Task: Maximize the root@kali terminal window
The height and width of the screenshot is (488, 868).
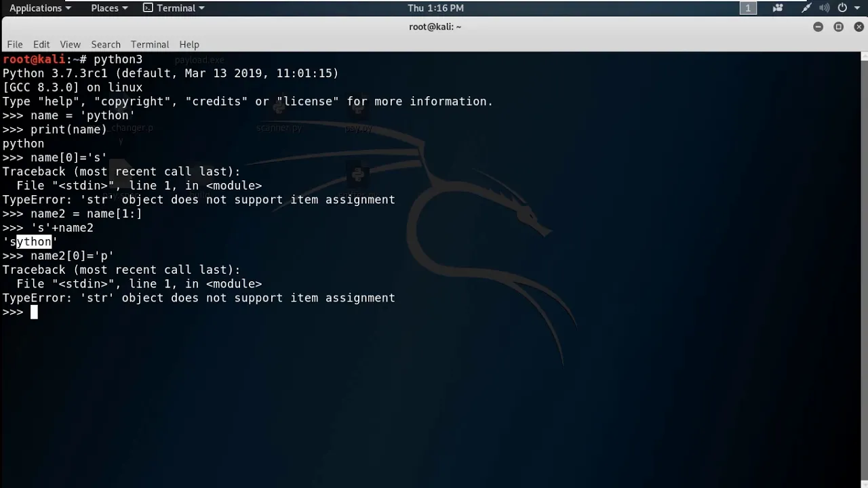Action: [839, 26]
